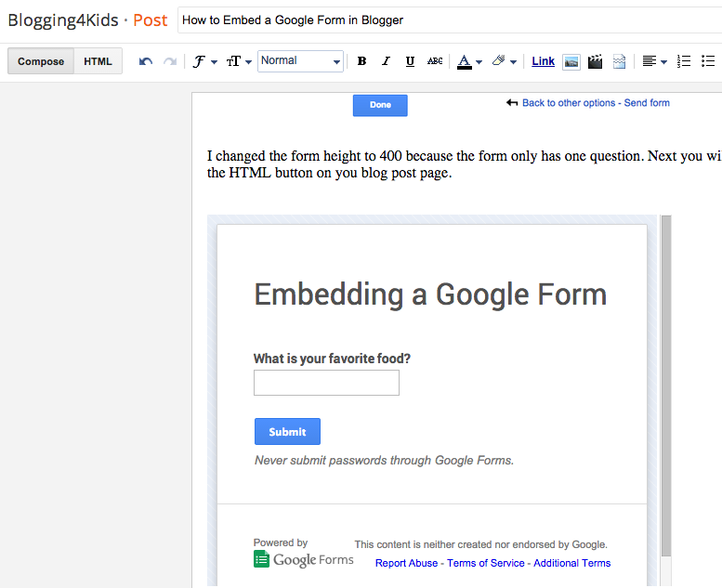
Task: Click the post title input field
Action: [450, 20]
